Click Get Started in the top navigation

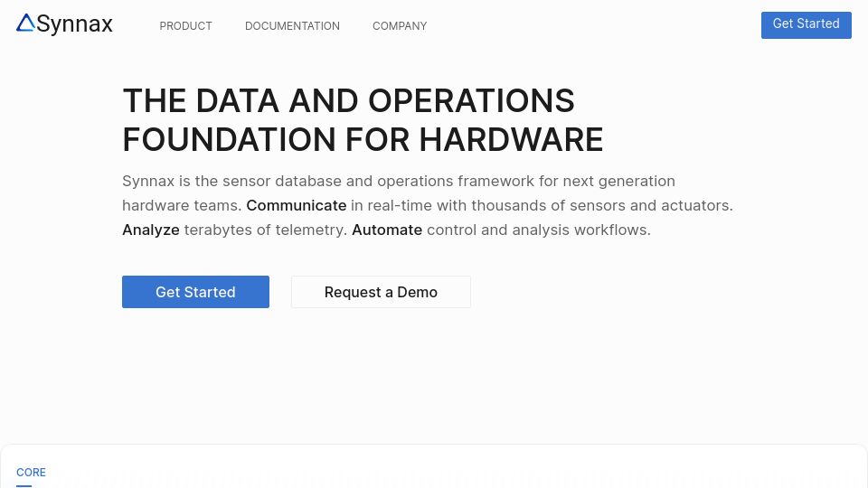pyautogui.click(x=806, y=25)
